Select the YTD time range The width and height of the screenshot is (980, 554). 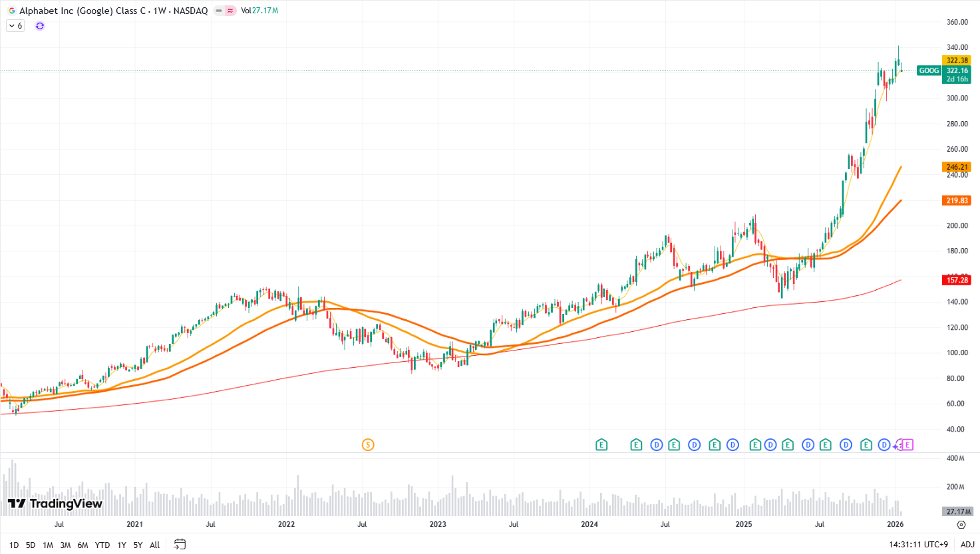(102, 545)
